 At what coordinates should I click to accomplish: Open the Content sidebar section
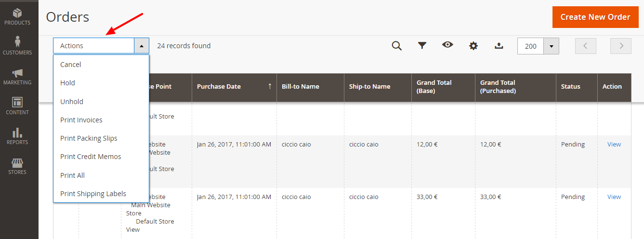17,106
